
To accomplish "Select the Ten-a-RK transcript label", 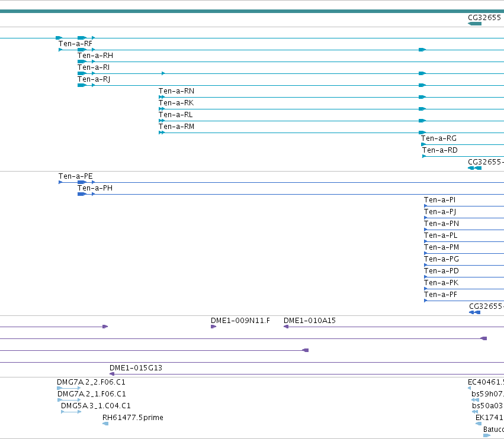I will click(x=176, y=103).
